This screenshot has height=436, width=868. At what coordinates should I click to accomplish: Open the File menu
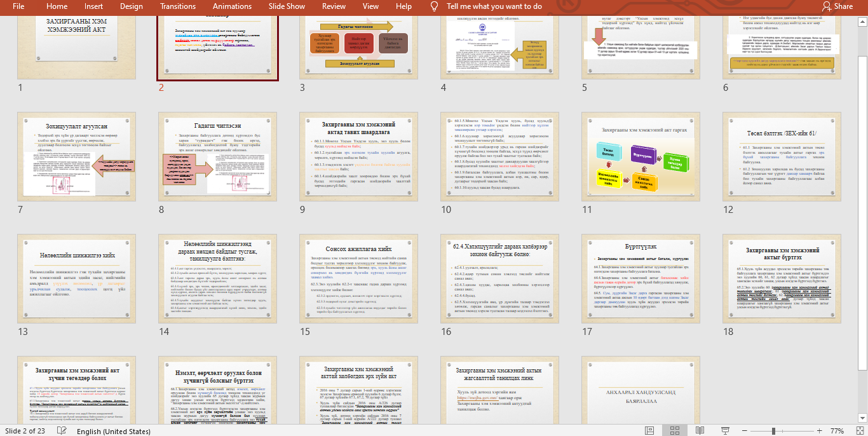coord(18,6)
